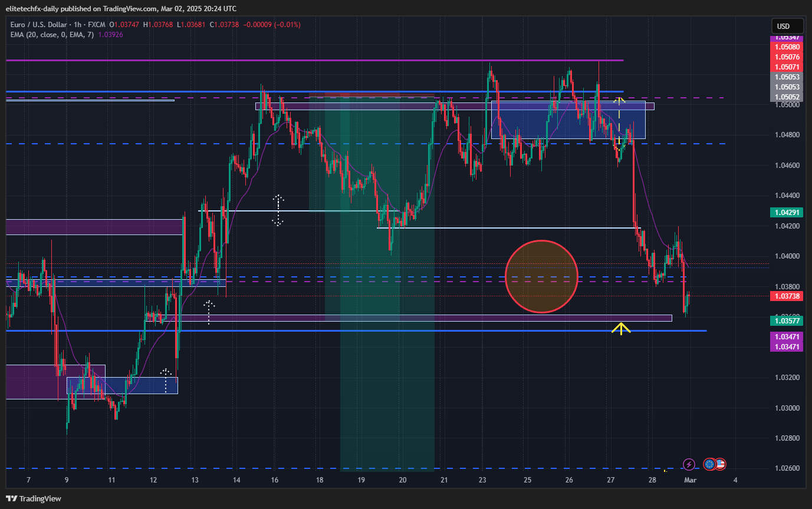Open the USD currency selector

787,27
